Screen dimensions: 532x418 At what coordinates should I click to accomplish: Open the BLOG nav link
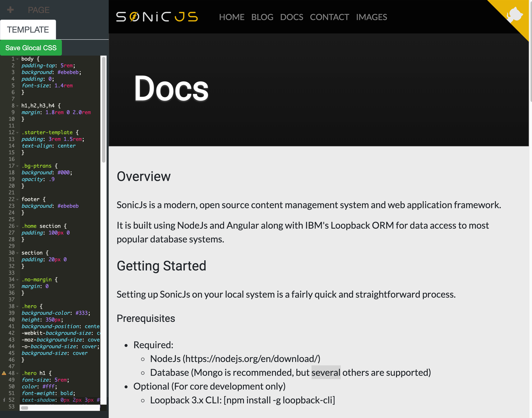point(262,17)
